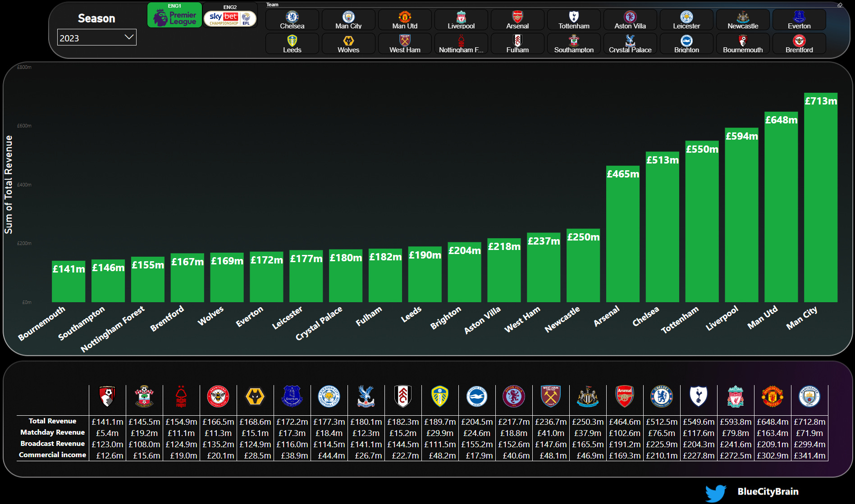Click Brentford crest in revenue table
The width and height of the screenshot is (855, 504).
coord(218,396)
